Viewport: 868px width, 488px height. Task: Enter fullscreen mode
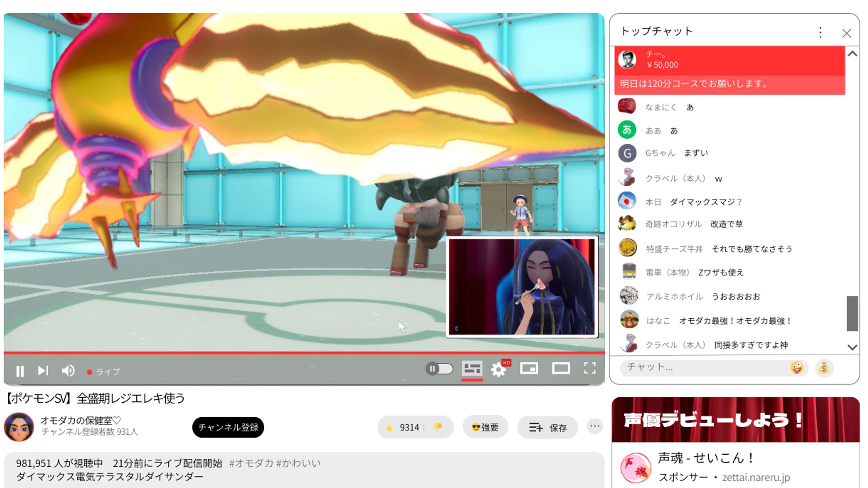[590, 368]
